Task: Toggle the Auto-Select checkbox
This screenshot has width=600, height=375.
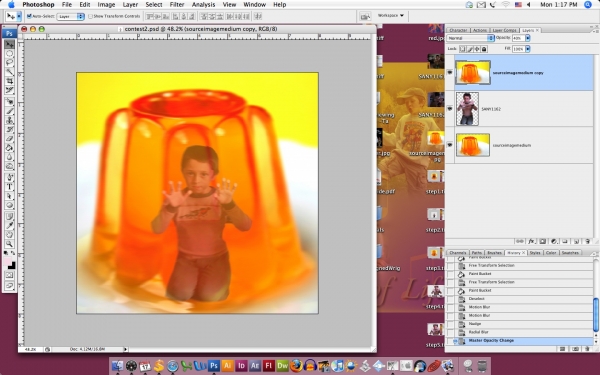Action: coord(29,16)
